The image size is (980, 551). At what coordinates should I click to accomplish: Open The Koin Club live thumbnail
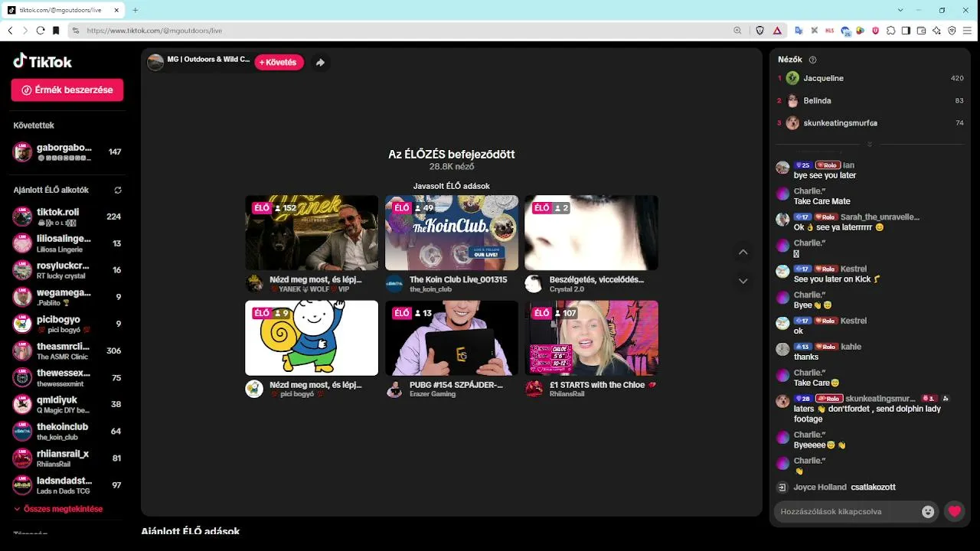click(x=452, y=233)
